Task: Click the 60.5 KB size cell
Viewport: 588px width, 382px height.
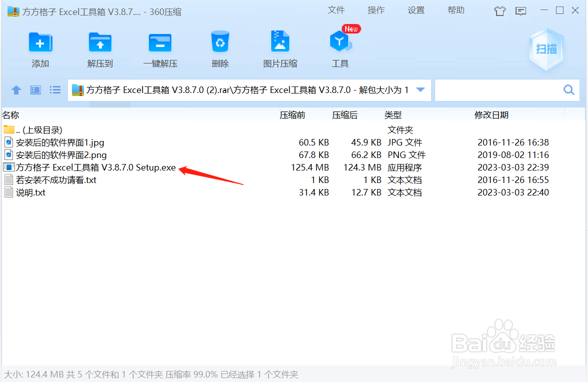Action: tap(314, 142)
